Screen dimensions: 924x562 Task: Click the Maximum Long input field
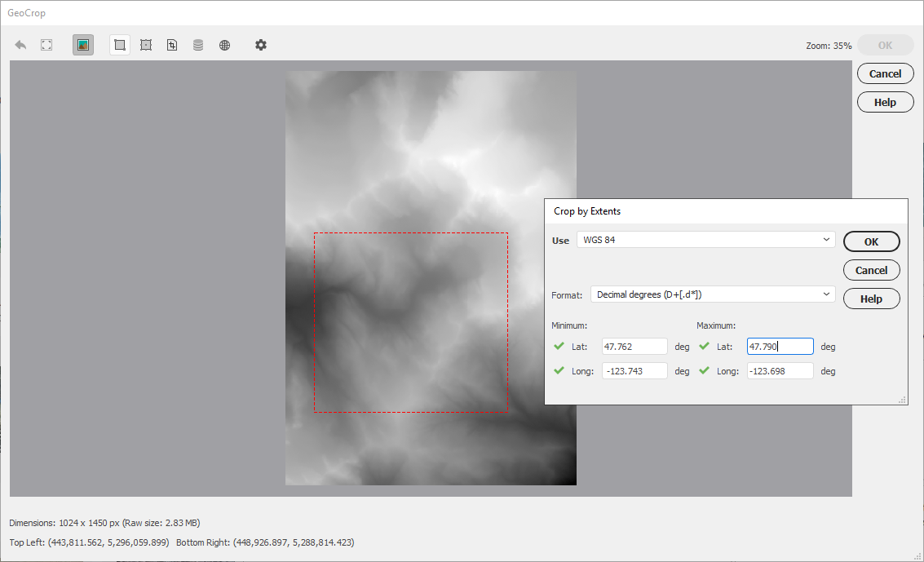tap(780, 371)
